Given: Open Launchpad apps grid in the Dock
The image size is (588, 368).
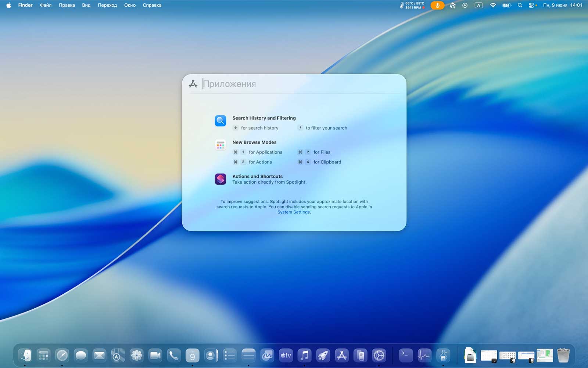Looking at the screenshot, I should click(44, 355).
